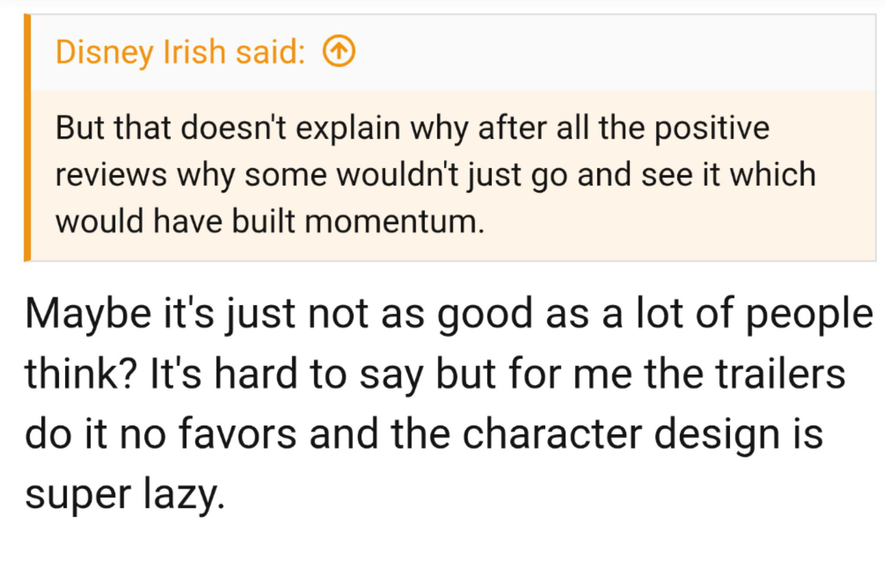Image resolution: width=886 pixels, height=588 pixels.
Task: Click the word "Maybe" starting the reply
Action: pyautogui.click(x=88, y=313)
